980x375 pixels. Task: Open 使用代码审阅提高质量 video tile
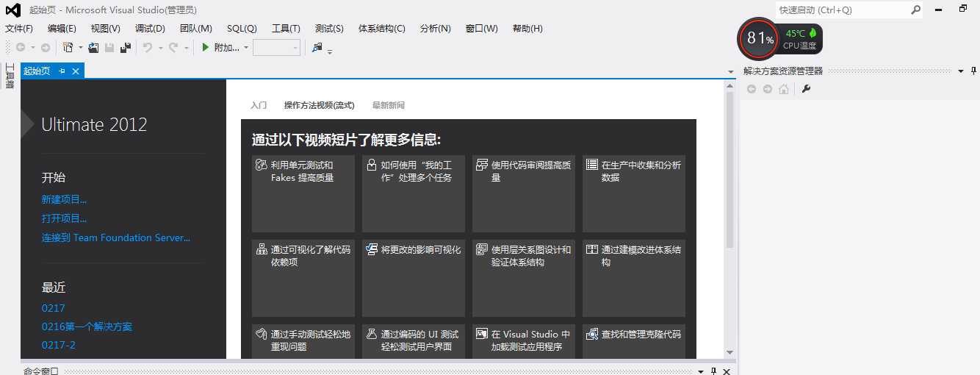point(524,193)
